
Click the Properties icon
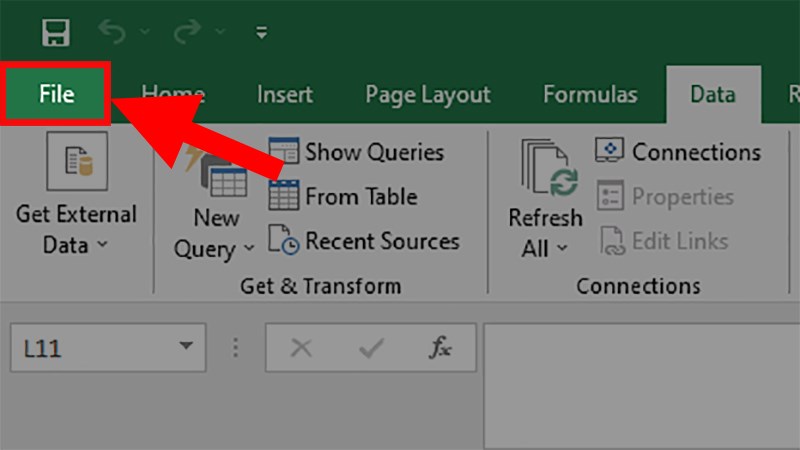(610, 195)
